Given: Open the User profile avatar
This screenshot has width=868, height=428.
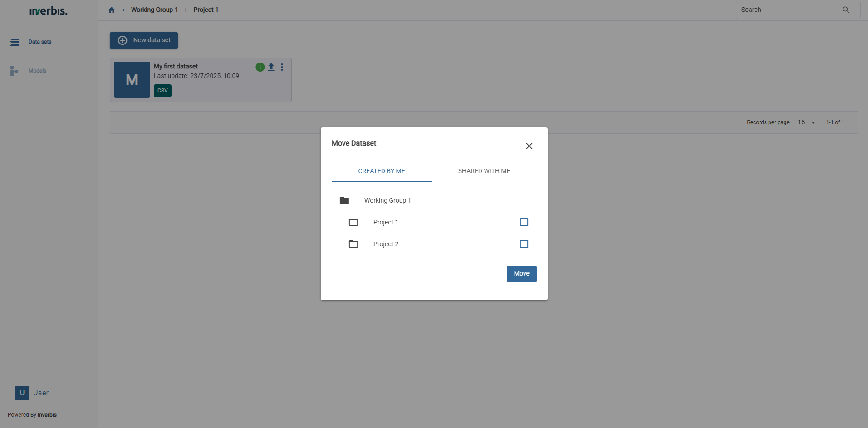Looking at the screenshot, I should tap(22, 393).
